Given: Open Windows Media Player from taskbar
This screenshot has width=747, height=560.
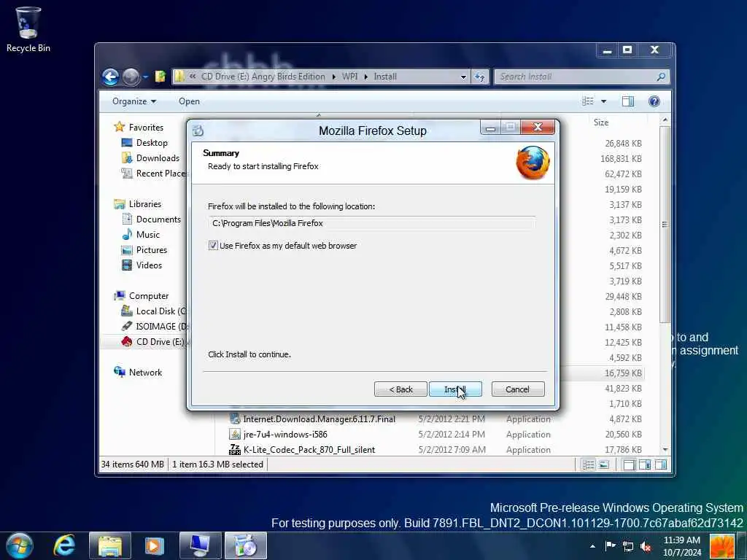Looking at the screenshot, I should [154, 545].
